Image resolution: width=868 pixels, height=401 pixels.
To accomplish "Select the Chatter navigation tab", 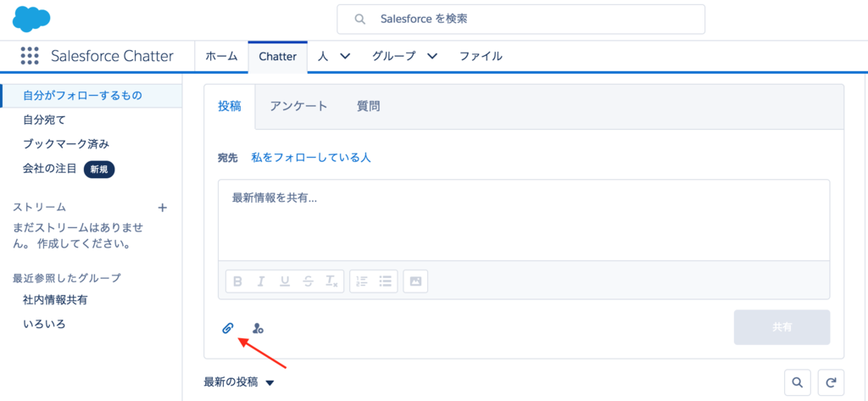I will 278,57.
